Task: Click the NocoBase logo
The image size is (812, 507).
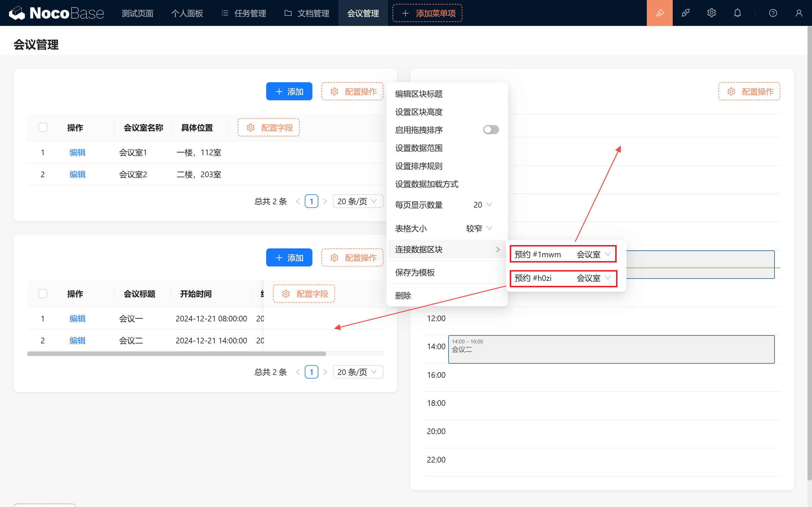Action: pos(56,13)
